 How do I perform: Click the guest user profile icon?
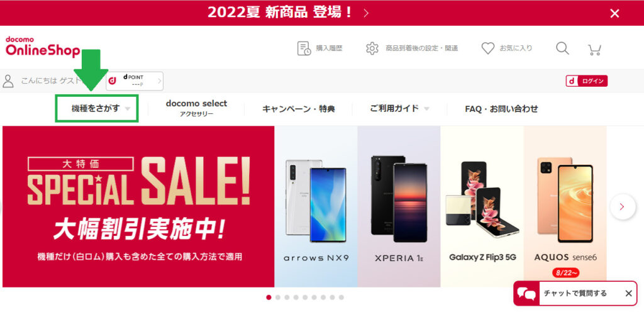click(8, 81)
